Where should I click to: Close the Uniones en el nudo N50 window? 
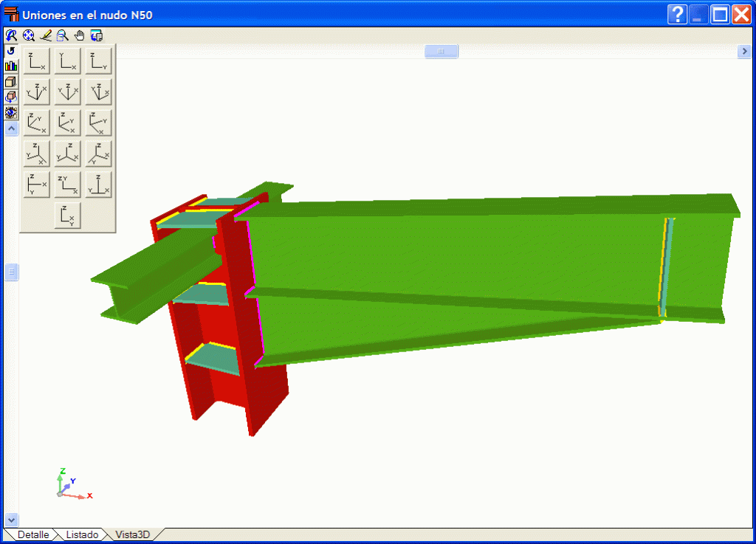(741, 15)
